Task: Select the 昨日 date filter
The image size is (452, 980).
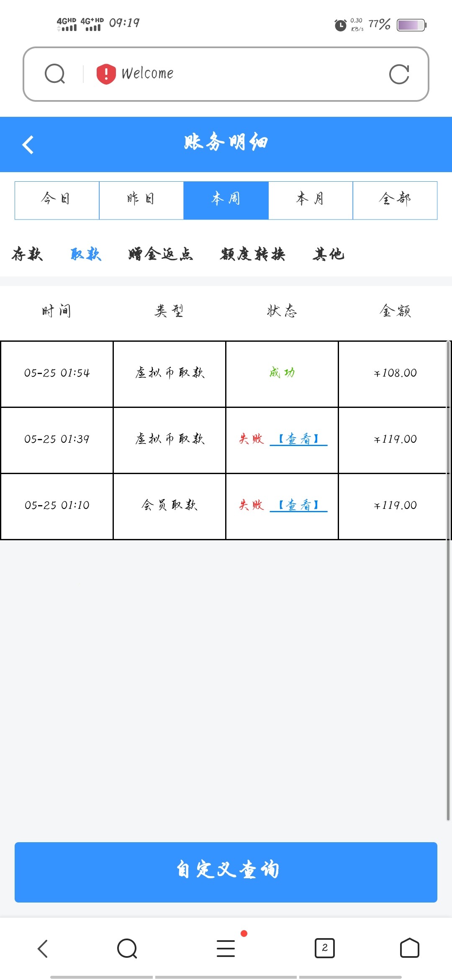Action: point(141,200)
